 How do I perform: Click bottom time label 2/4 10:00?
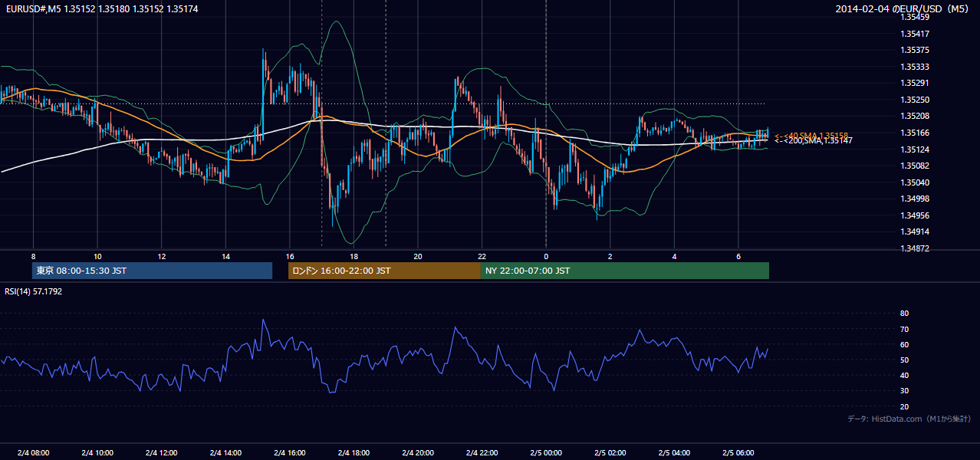coord(97,452)
